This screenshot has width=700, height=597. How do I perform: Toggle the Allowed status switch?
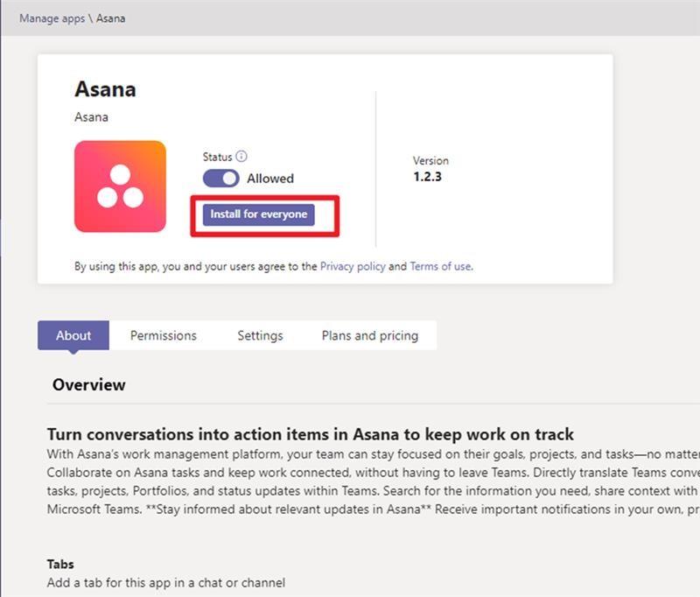pos(220,179)
